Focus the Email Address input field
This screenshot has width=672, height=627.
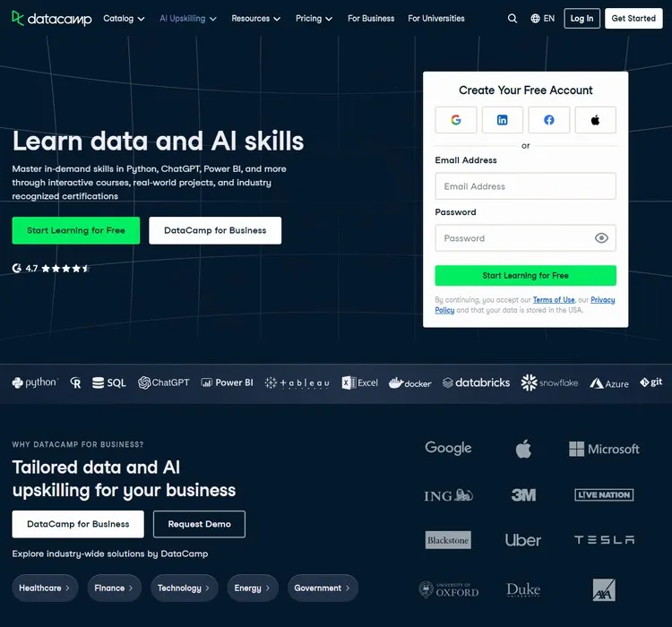[525, 186]
